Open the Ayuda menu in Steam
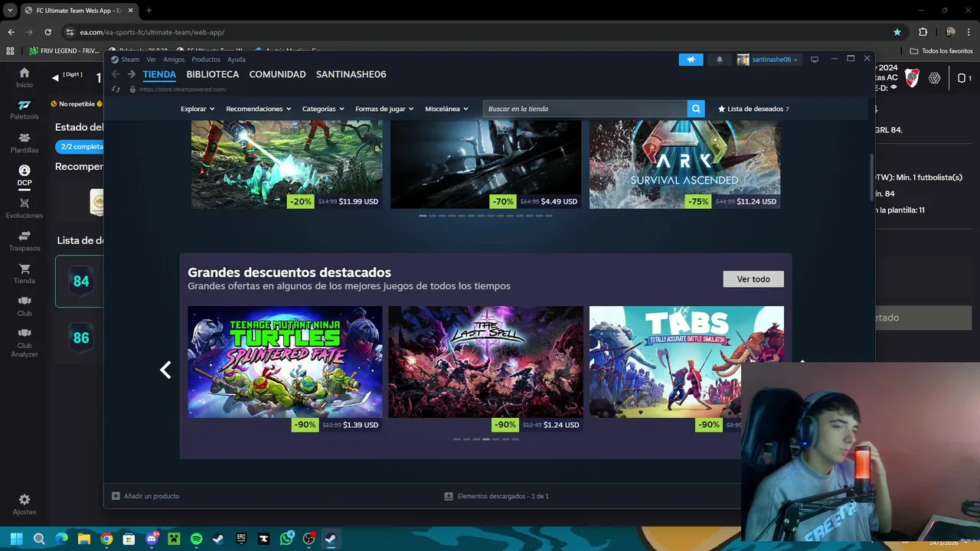 (x=237, y=60)
